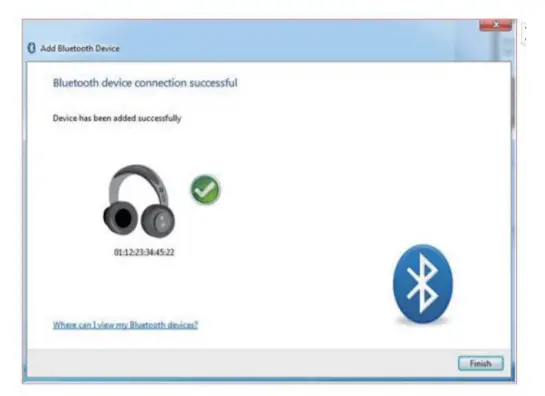The height and width of the screenshot is (396, 545).
Task: Select device address 01:12:23:34:45:22
Action: [144, 252]
